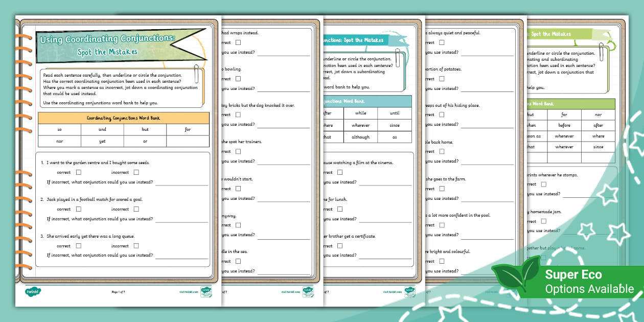Tick the incorrect checkbox for question 3
The image size is (644, 322).
point(135,246)
